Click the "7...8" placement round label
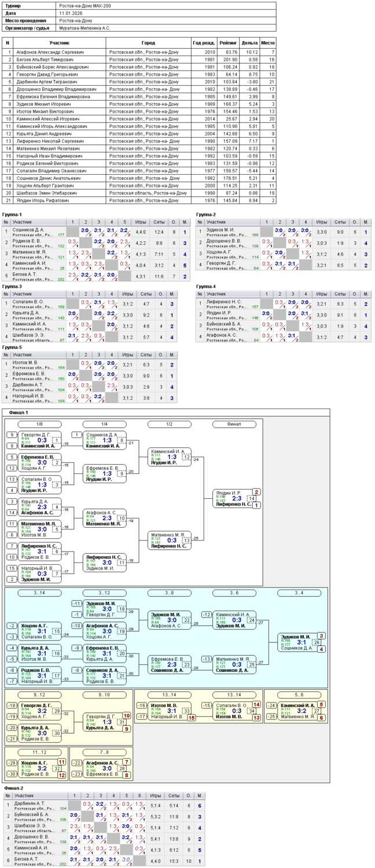 (104, 753)
